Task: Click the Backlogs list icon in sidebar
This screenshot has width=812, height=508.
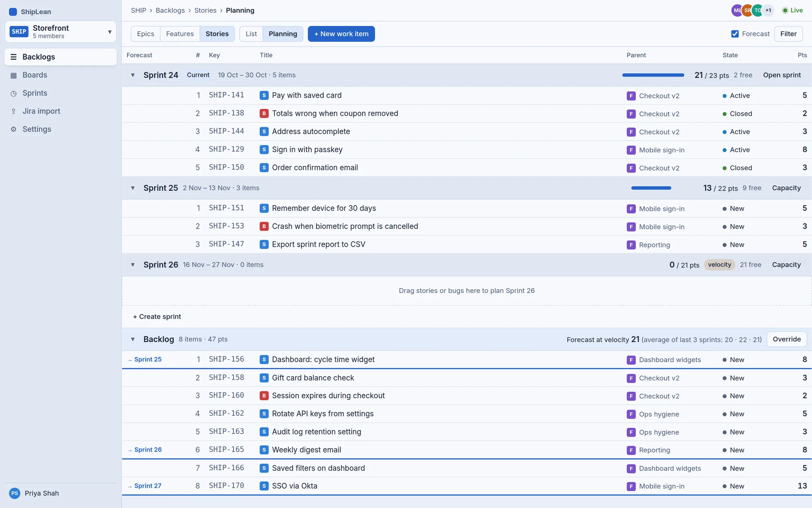Action: coord(13,57)
